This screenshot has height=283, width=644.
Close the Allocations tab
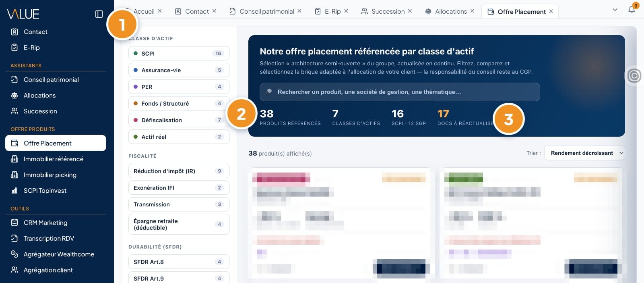[x=472, y=11]
